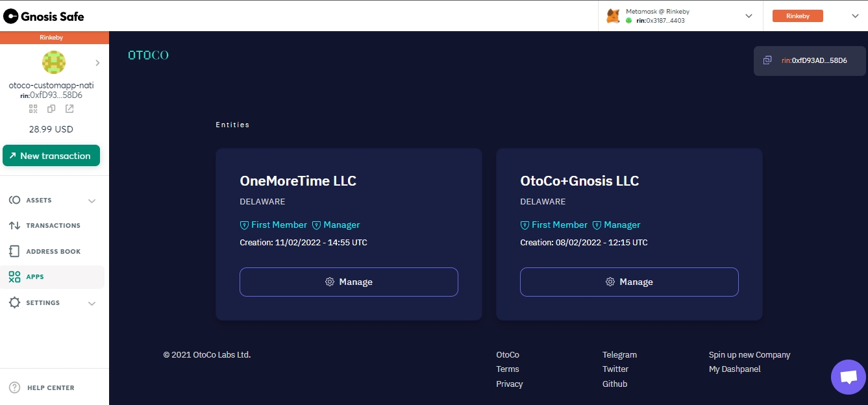The height and width of the screenshot is (405, 868).
Task: Open safe in block explorer via external link icon
Action: (69, 109)
